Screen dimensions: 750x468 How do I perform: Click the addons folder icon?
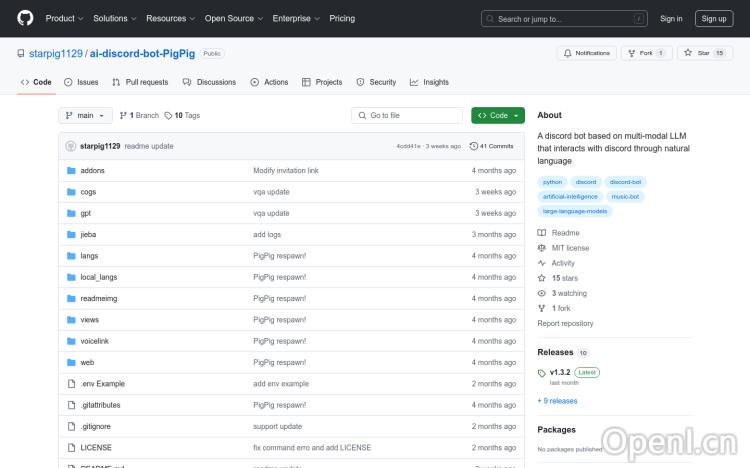71,171
